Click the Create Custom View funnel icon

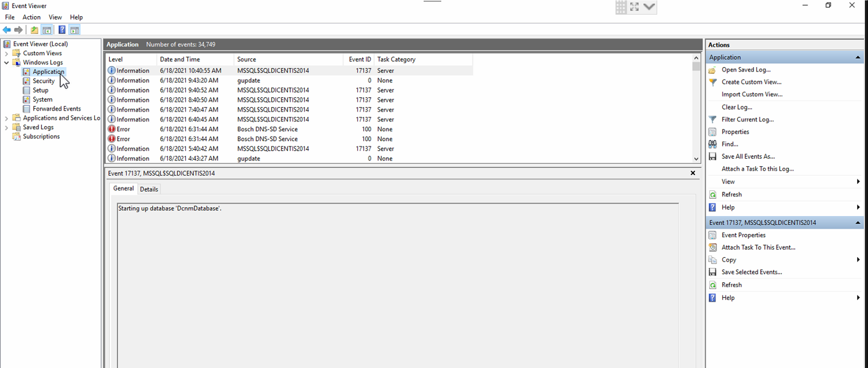(712, 82)
